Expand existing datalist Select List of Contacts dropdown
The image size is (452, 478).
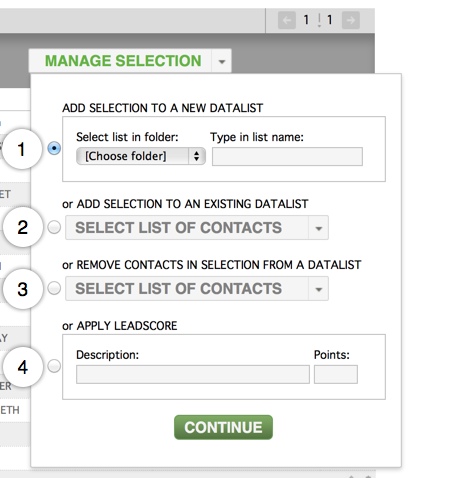pos(197,228)
